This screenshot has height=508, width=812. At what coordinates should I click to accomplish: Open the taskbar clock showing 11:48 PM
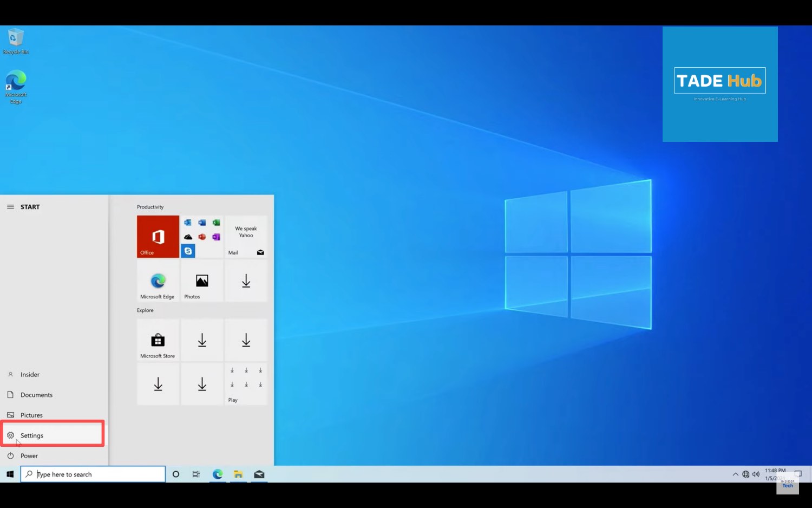[x=775, y=474]
